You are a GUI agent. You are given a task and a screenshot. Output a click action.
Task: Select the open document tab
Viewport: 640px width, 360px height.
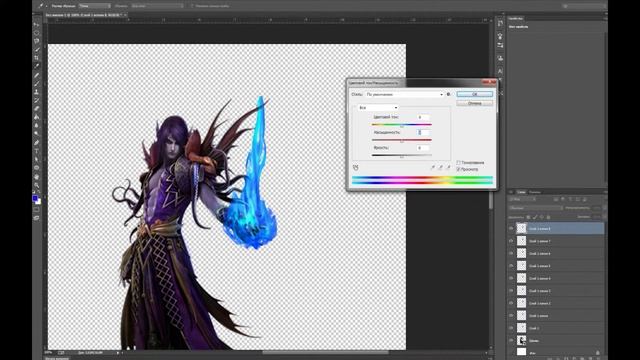coord(84,15)
